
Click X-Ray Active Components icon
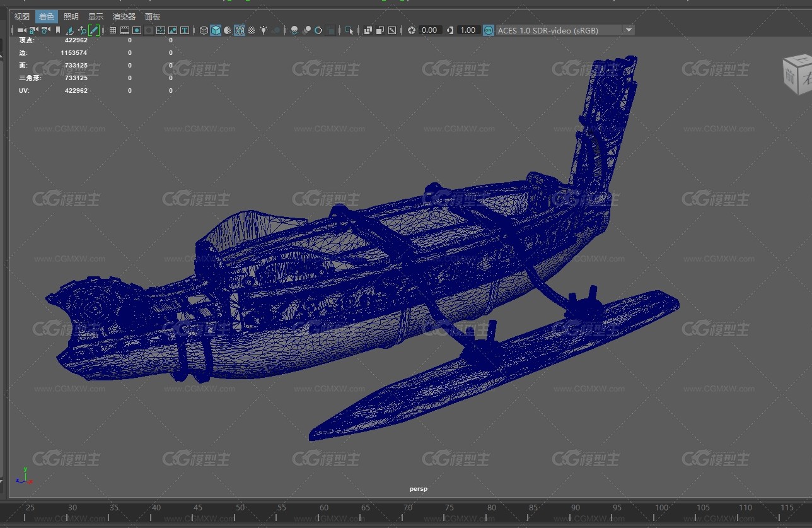point(380,30)
